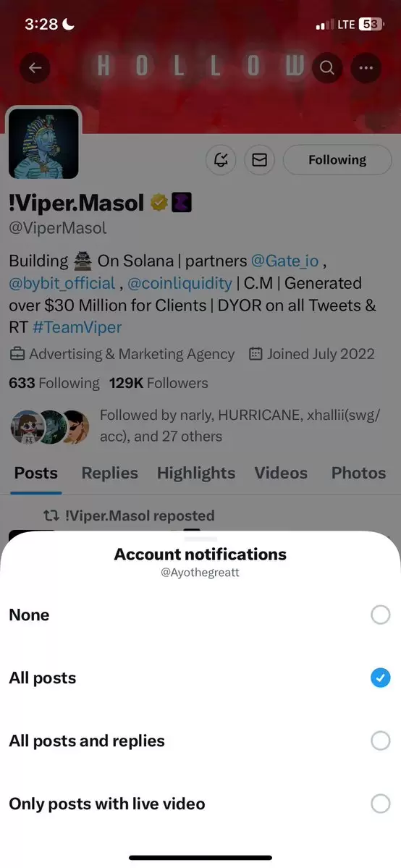Choose All posts and replies option
The height and width of the screenshot is (868, 401).
click(200, 741)
